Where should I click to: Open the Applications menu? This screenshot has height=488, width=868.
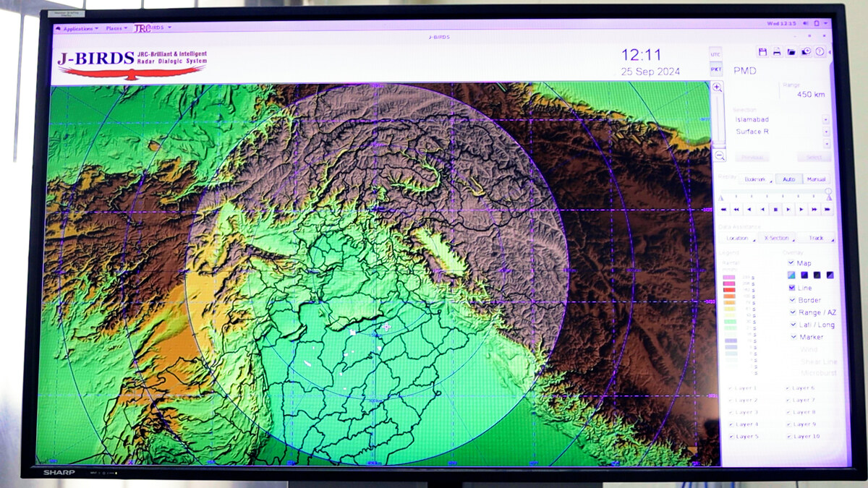pos(77,29)
